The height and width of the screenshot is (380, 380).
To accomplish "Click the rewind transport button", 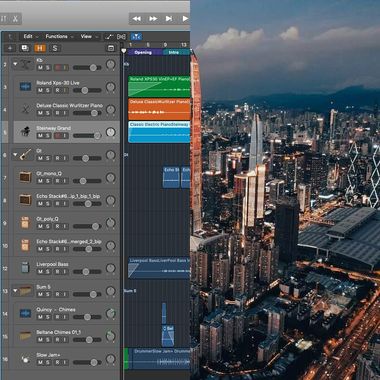I will click(x=137, y=19).
